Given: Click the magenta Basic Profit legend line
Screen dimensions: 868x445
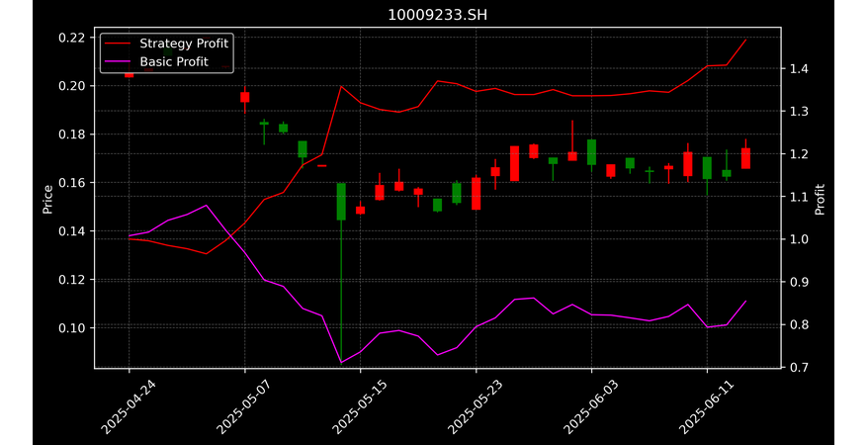Looking at the screenshot, I should click(118, 62).
